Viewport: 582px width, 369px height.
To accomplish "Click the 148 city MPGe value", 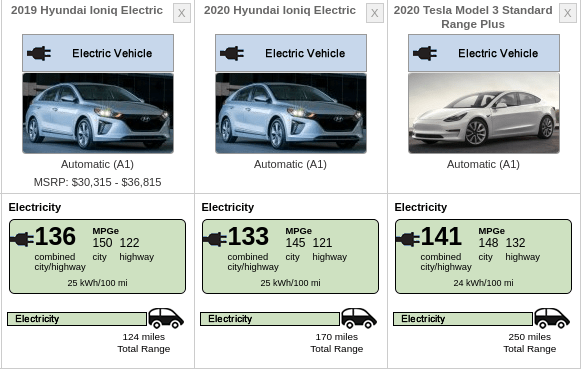I will (x=488, y=243).
